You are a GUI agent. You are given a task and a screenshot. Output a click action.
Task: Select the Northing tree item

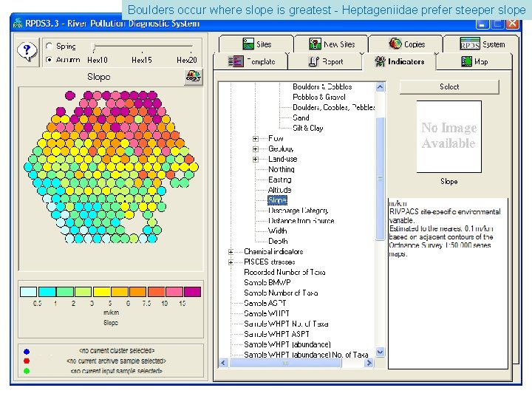coord(282,169)
